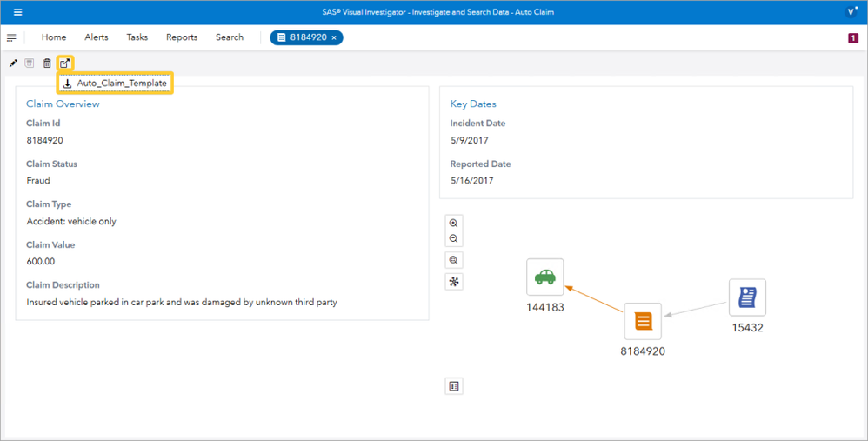Close the 8184920 tab

[x=334, y=37]
